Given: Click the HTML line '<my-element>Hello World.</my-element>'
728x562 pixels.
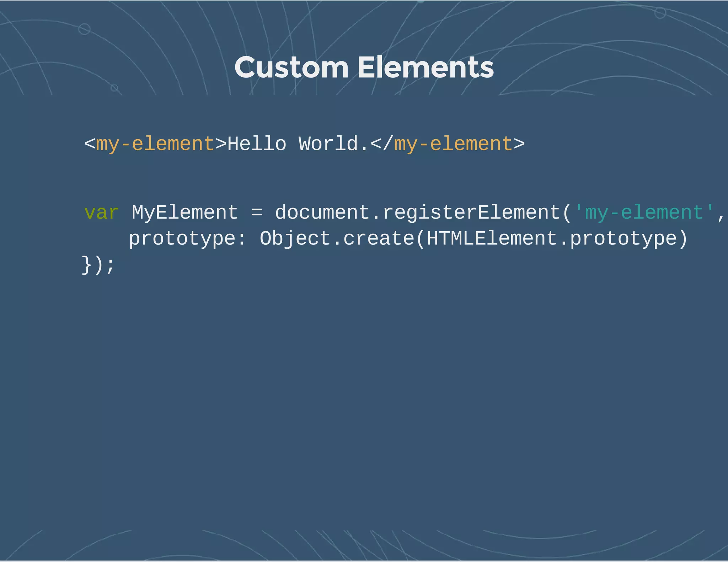Looking at the screenshot, I should [x=304, y=144].
